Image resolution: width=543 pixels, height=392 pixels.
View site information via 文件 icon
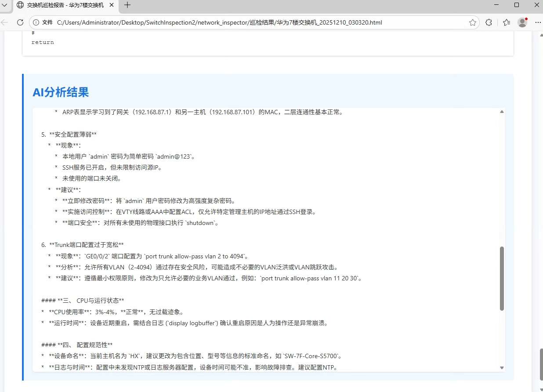[43, 22]
